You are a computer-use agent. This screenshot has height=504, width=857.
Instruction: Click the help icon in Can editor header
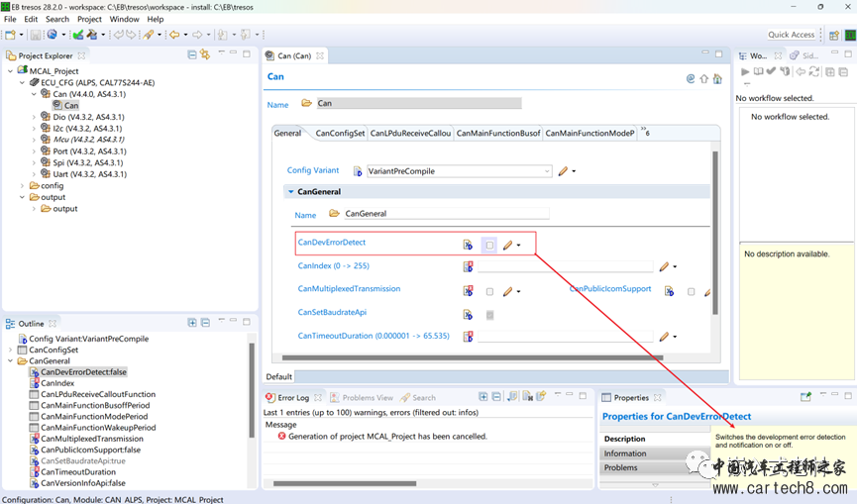[691, 78]
